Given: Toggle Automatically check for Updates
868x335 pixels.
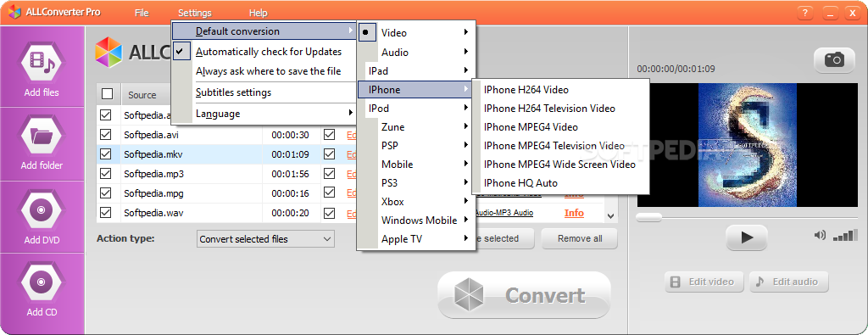Looking at the screenshot, I should click(264, 52).
